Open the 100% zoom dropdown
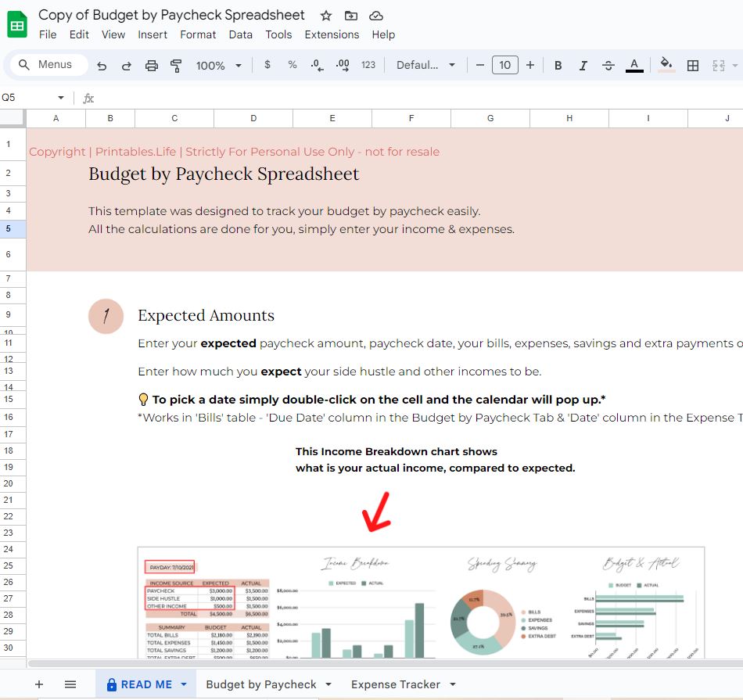Image resolution: width=743 pixels, height=700 pixels. [218, 66]
